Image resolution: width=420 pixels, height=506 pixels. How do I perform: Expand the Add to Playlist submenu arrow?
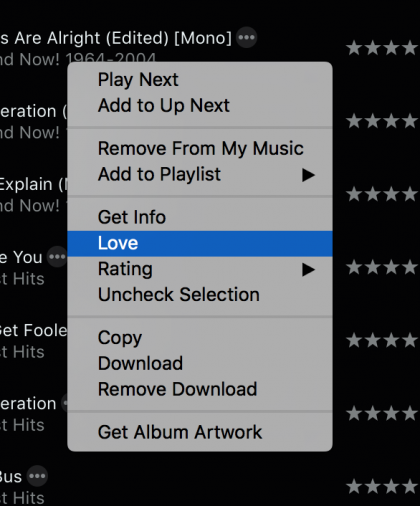click(x=308, y=175)
